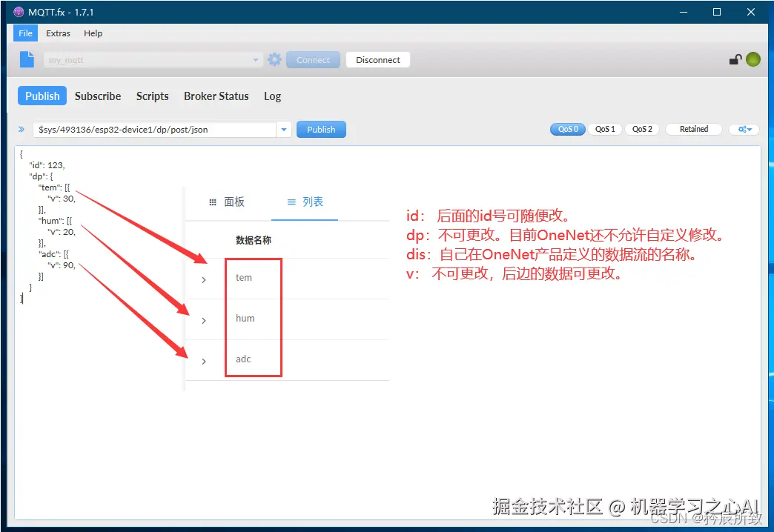Click the "hum" data stream name
This screenshot has height=532, width=774.
(x=245, y=319)
